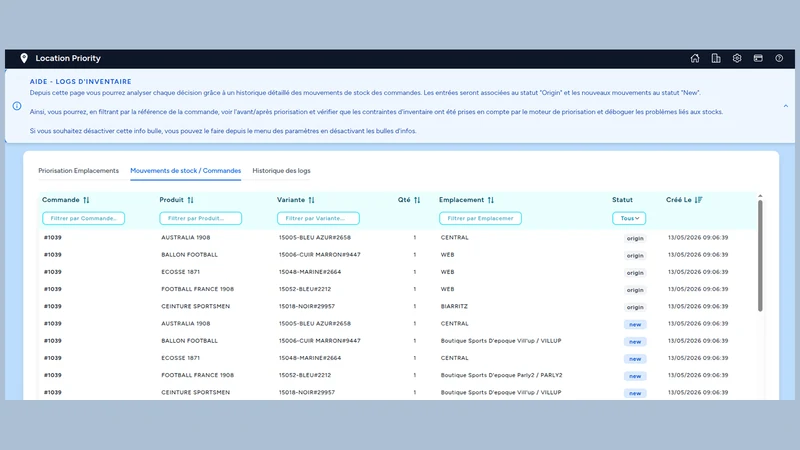This screenshot has width=800, height=450.
Task: Sort by Emplacement column arrows
Action: [490, 200]
